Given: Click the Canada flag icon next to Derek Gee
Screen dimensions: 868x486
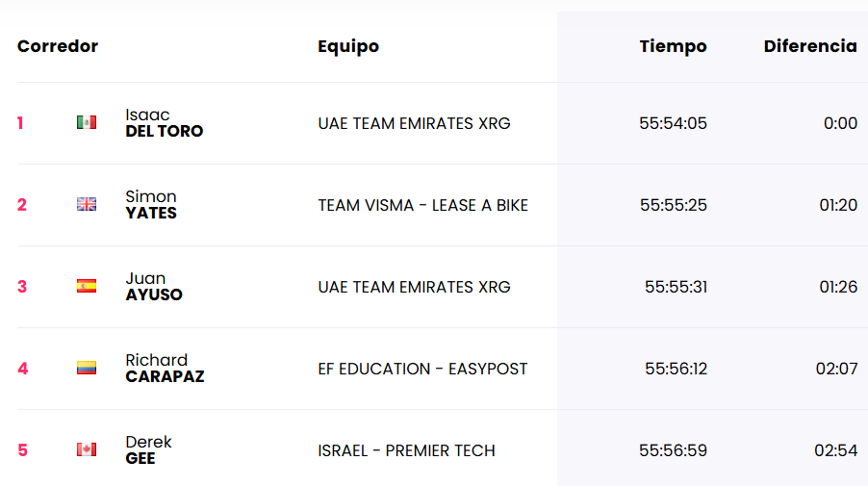Looking at the screenshot, I should pyautogui.click(x=87, y=449).
